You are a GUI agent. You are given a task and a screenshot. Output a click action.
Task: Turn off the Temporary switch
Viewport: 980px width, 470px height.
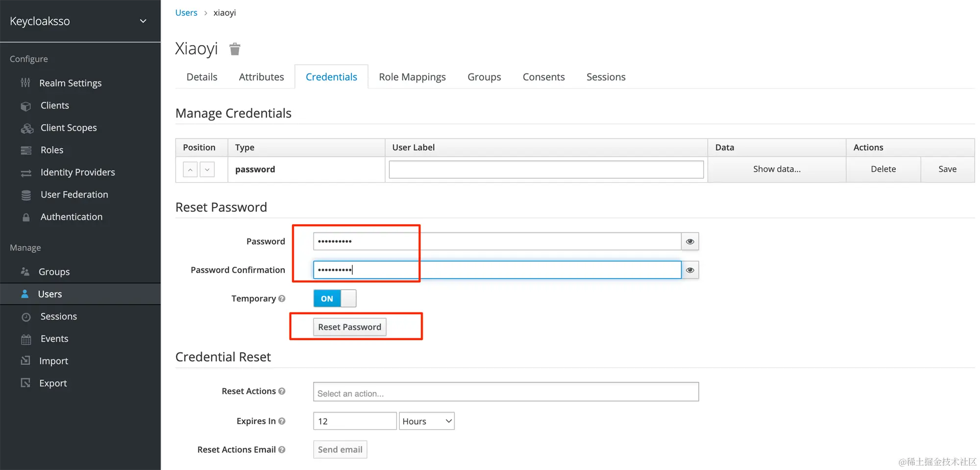click(335, 299)
